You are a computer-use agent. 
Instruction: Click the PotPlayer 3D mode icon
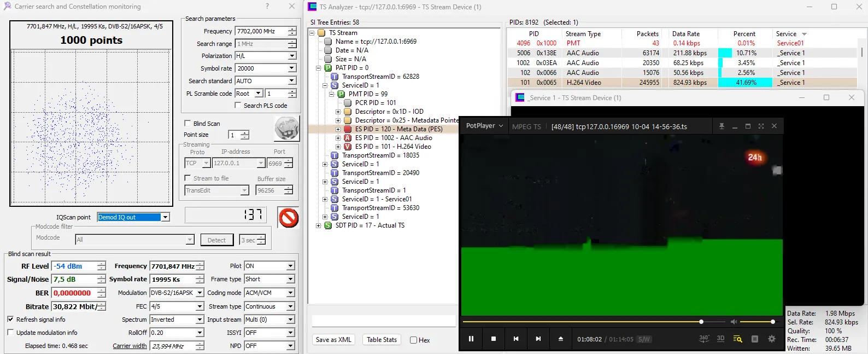(720, 339)
